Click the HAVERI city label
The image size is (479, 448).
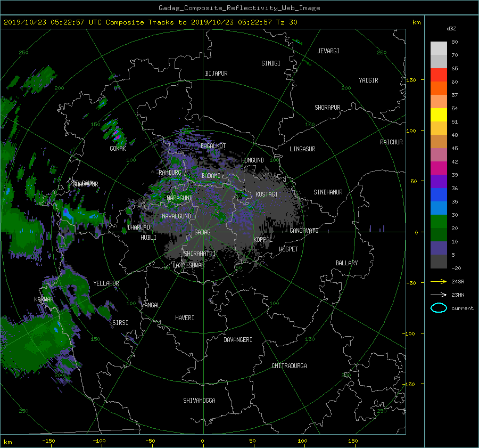185,318
